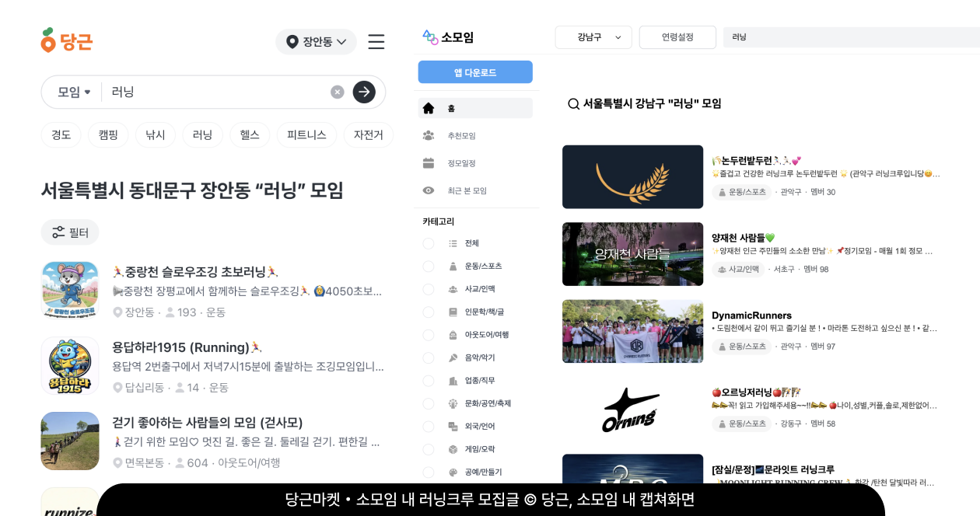Select the 낚시 keyword chip
Screen dimensions: 980x516
pos(156,134)
